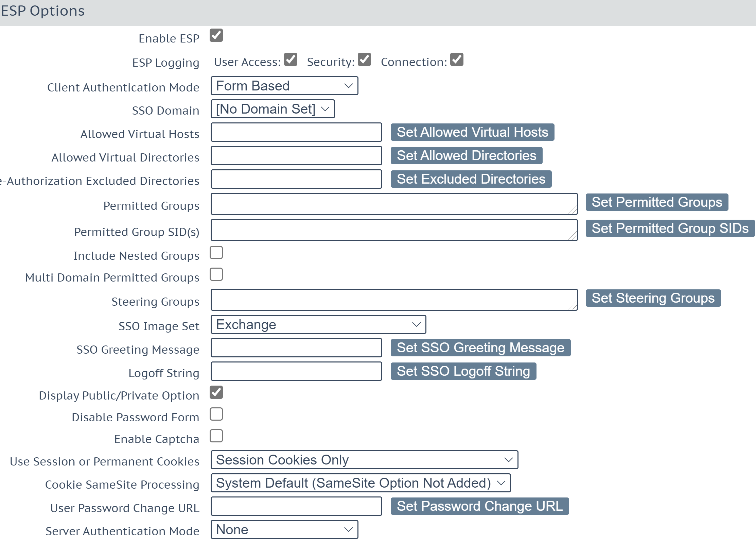Click Set Allowed Virtual Hosts button

472,132
